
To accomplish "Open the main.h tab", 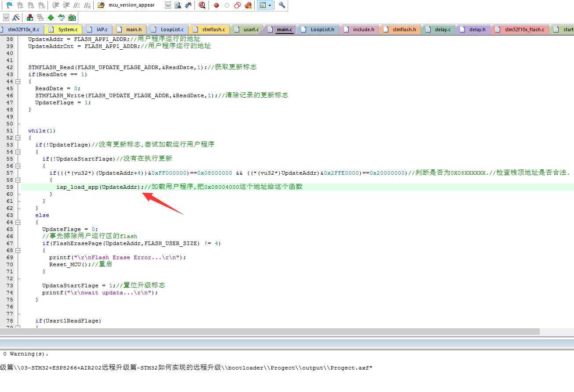I will pyautogui.click(x=130, y=29).
